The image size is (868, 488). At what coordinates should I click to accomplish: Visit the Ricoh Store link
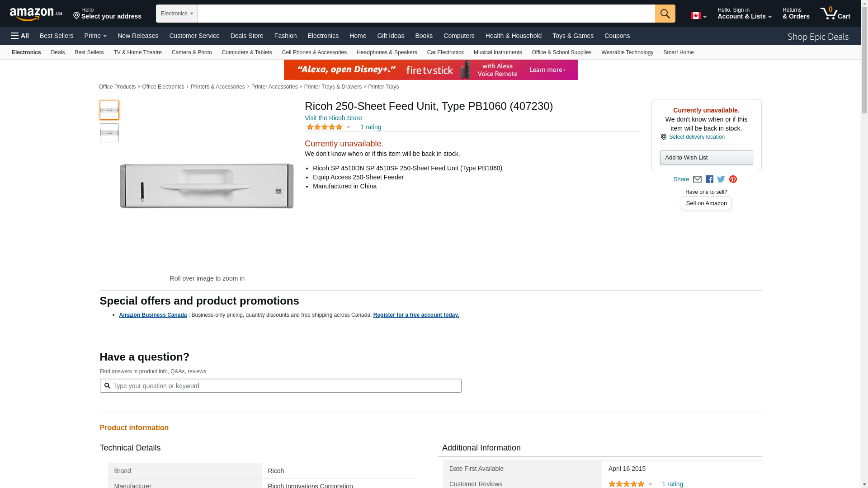[333, 118]
